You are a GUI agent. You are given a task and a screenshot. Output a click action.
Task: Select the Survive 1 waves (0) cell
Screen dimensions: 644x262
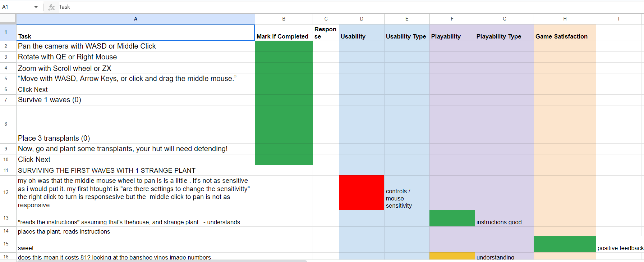click(135, 100)
